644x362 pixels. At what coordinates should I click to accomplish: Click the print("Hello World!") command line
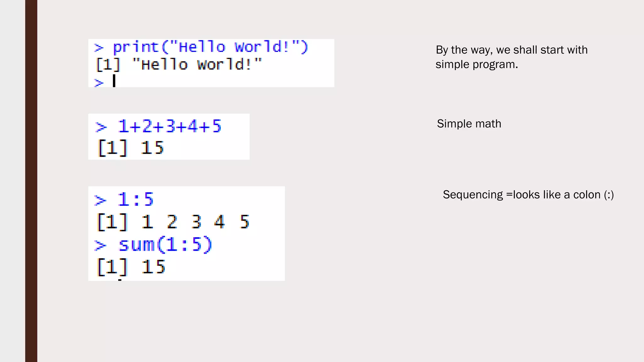pos(201,47)
